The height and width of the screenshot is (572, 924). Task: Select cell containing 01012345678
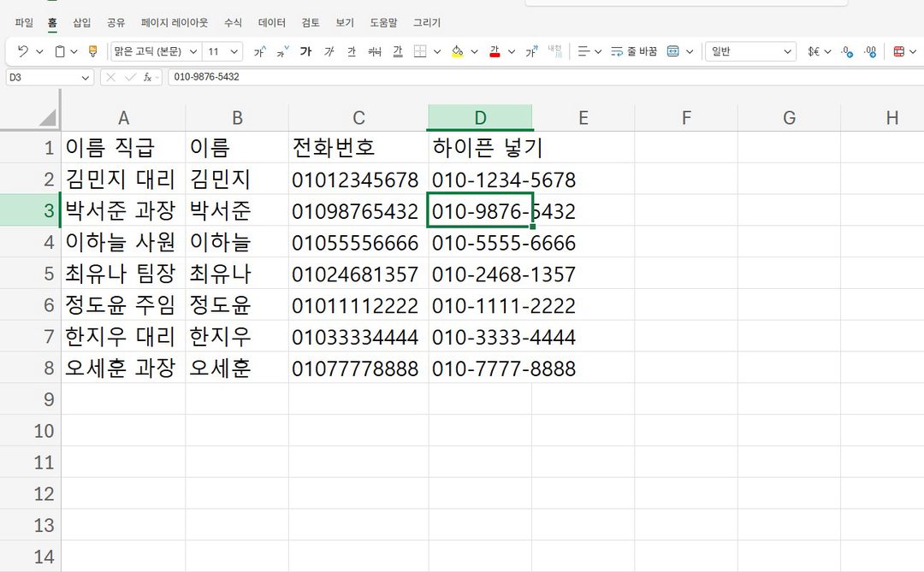358,179
